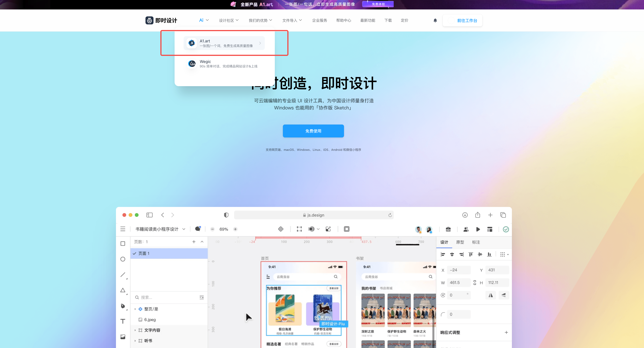Expand the 文字内容 layer group

pos(135,330)
